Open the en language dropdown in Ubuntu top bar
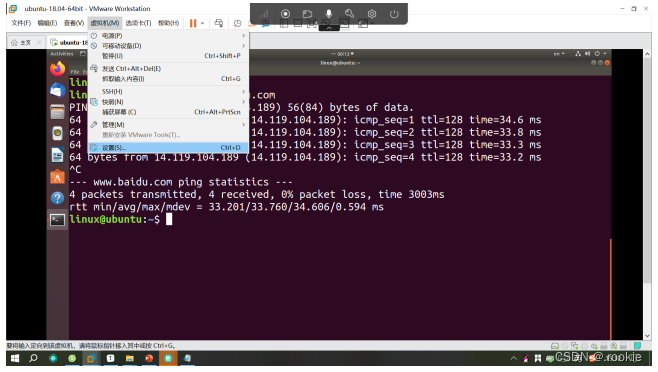 (559, 54)
